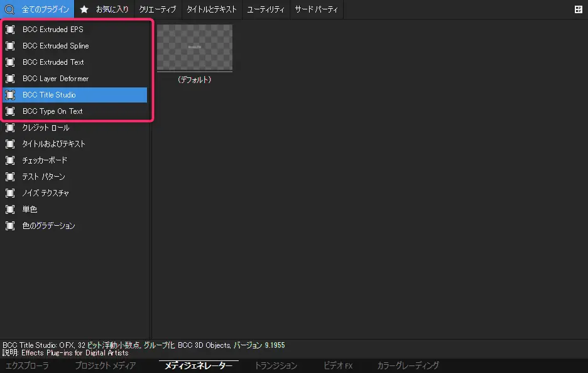Click the generator icon beside 単色

coord(10,209)
